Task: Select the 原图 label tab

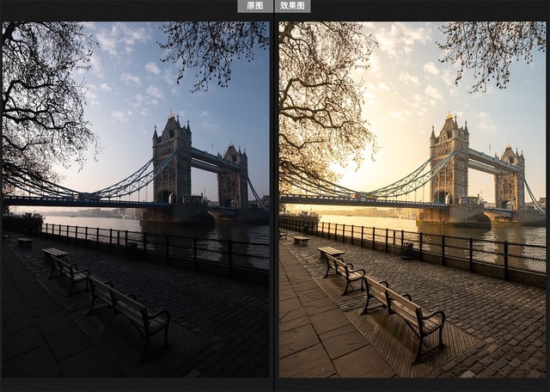Action: (x=255, y=6)
